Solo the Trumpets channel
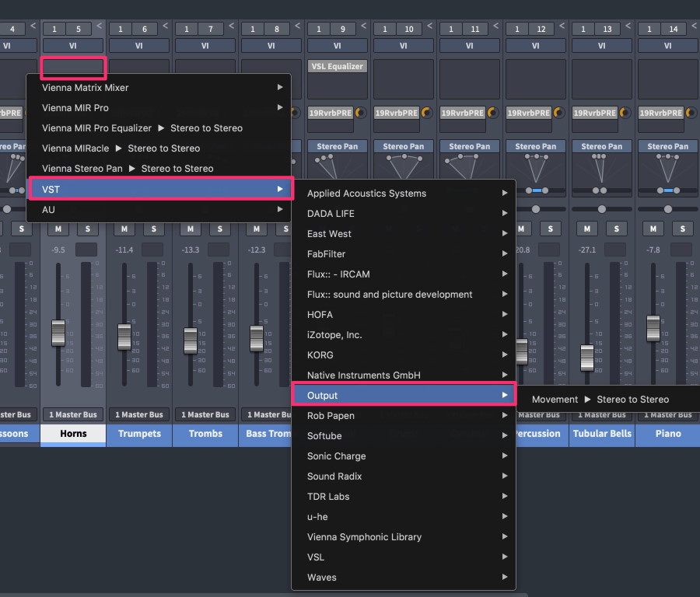This screenshot has width=700, height=597. (x=153, y=229)
